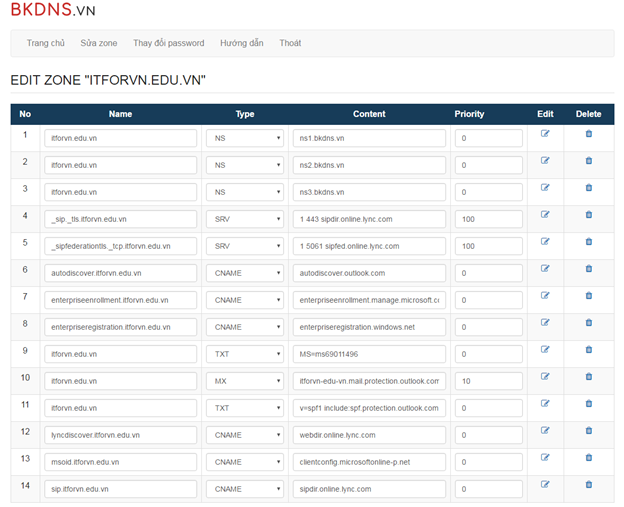Open Type dropdown for row 1 NS record

point(245,137)
